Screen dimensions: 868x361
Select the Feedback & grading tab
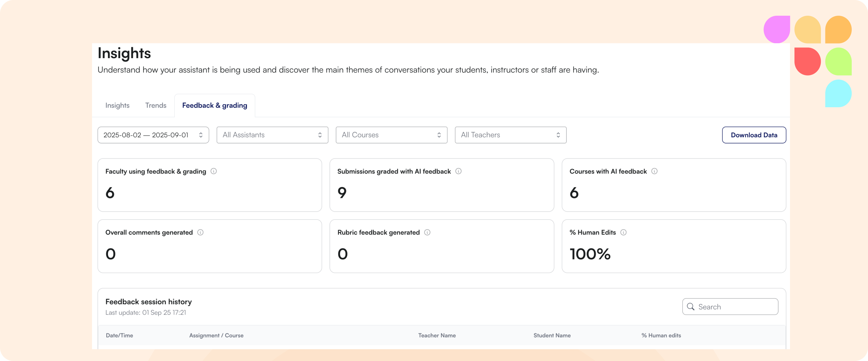point(215,106)
